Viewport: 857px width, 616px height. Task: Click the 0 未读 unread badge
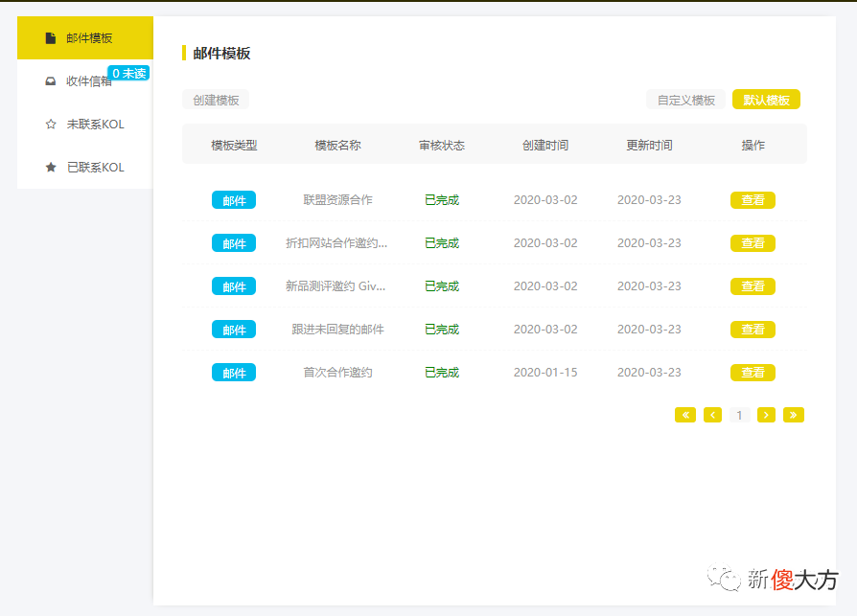pos(129,73)
